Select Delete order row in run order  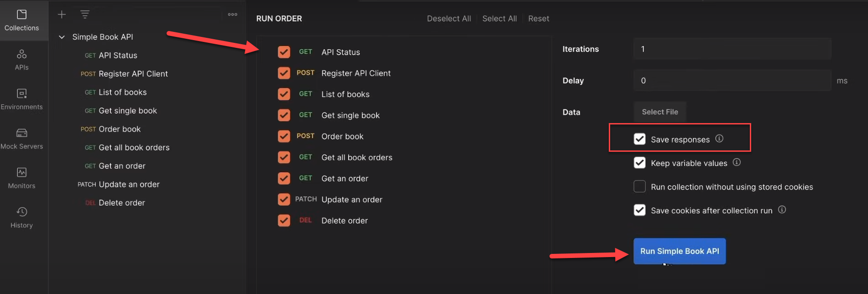point(345,221)
